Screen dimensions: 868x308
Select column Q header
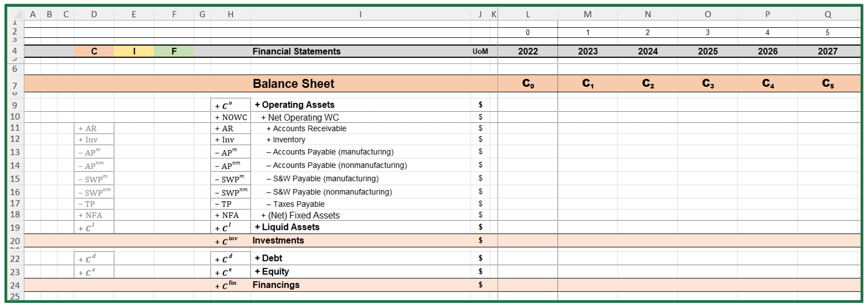[x=828, y=14]
